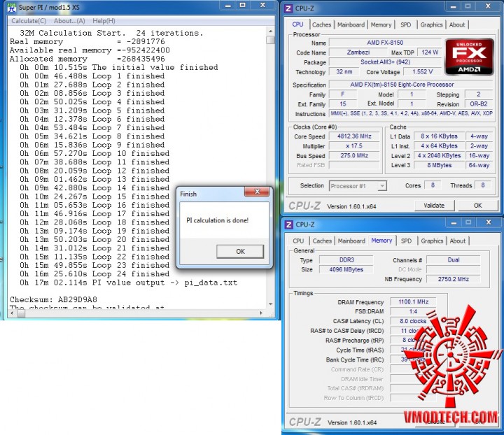Switch to the SPD tab in upper CPU-Z window
The width and height of the screenshot is (504, 435).
pyautogui.click(x=405, y=24)
